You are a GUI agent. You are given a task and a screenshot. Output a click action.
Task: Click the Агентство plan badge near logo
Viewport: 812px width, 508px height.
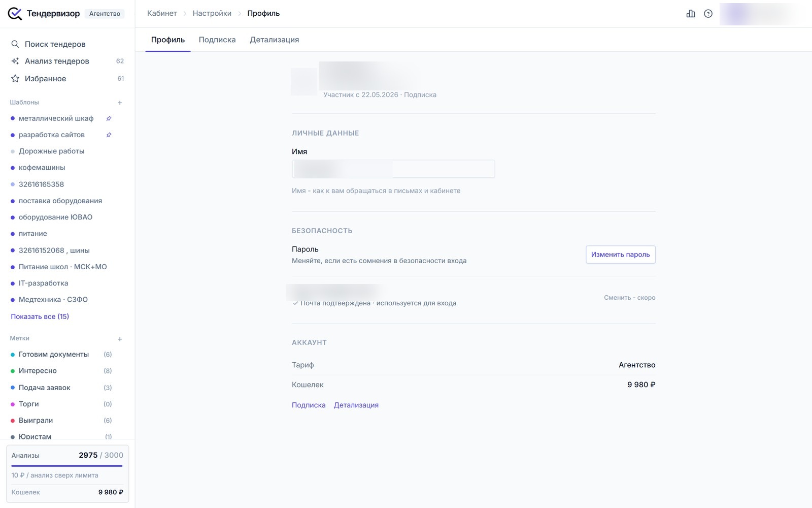105,14
